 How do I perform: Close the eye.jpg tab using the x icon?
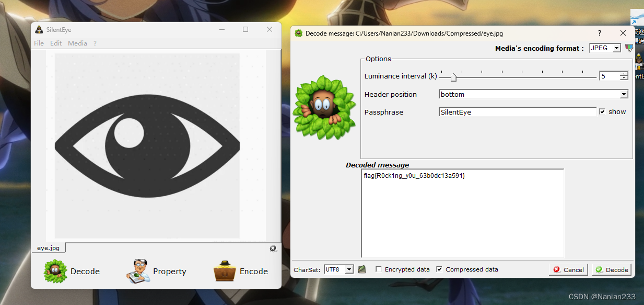coord(273,248)
